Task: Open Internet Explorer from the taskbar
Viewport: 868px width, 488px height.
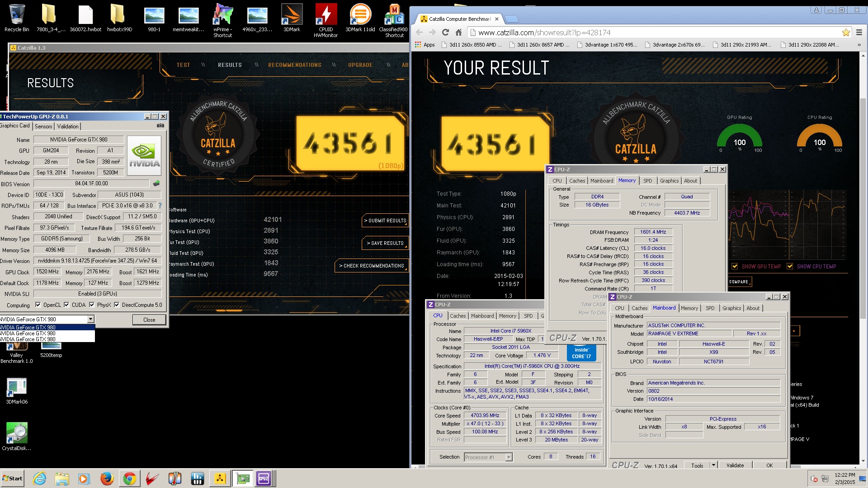Action: [40, 479]
